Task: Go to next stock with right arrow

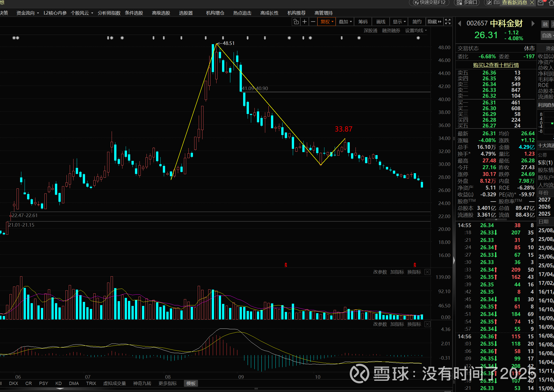Action: click(x=533, y=23)
